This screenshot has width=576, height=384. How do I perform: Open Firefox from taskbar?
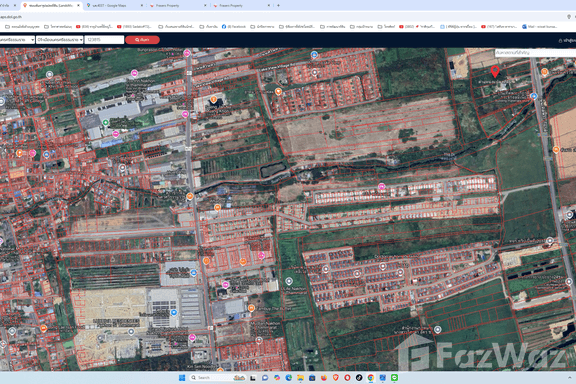324,378
